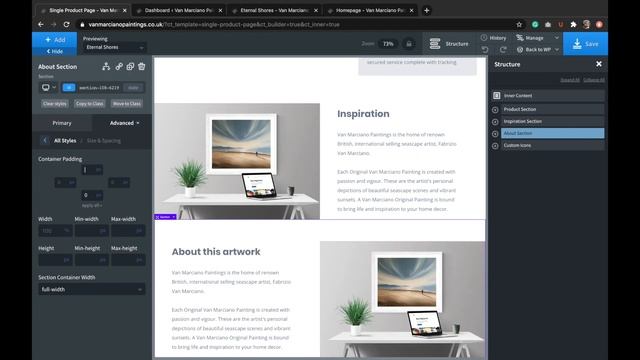Screen dimensions: 640x360
Task: Click the undo arrow icon
Action: pos(485,49)
